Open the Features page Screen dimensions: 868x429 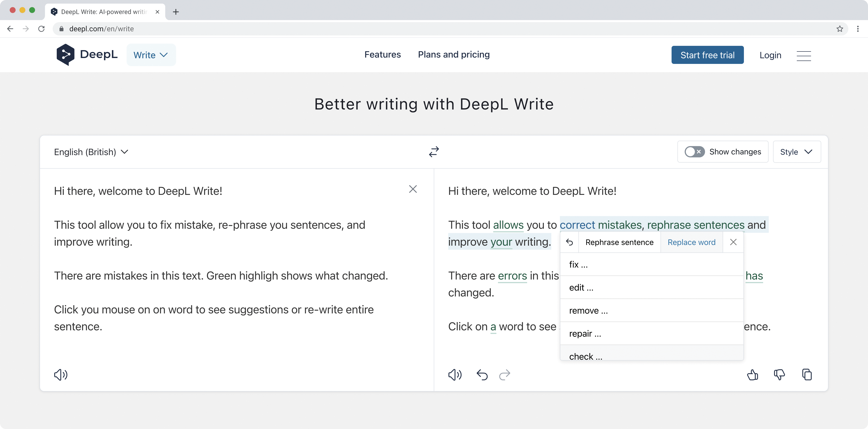click(x=382, y=54)
